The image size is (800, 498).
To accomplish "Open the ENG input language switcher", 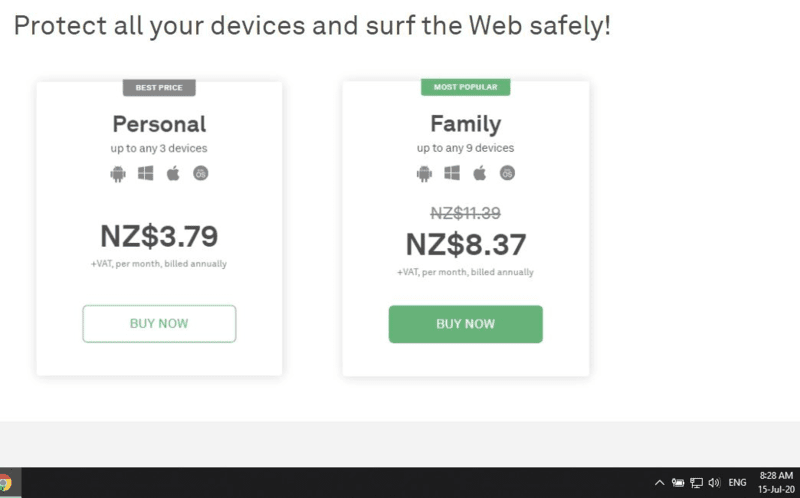I will pyautogui.click(x=737, y=483).
